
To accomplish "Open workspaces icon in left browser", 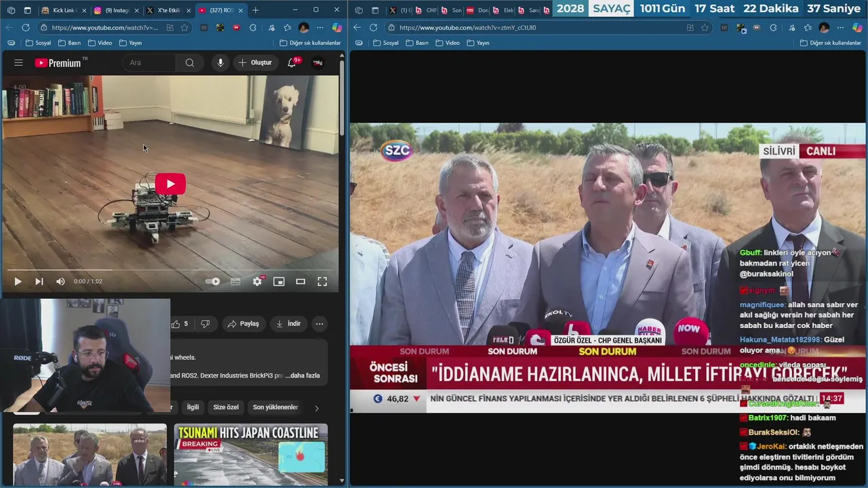I will [x=11, y=10].
